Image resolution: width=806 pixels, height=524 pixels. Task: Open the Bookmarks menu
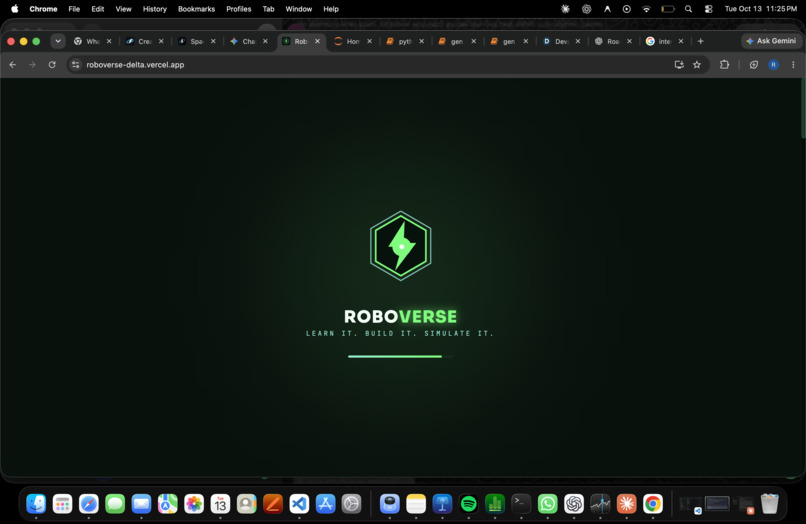pos(196,9)
